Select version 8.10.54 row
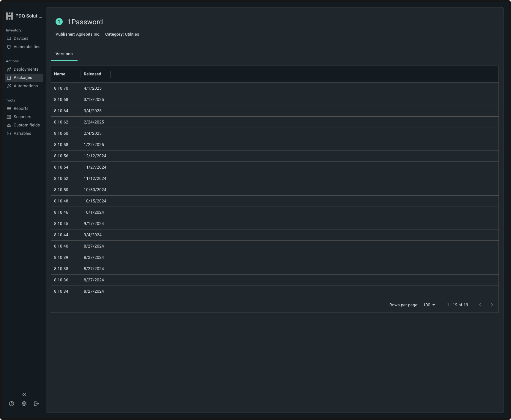The height and width of the screenshot is (420, 511). click(x=275, y=167)
